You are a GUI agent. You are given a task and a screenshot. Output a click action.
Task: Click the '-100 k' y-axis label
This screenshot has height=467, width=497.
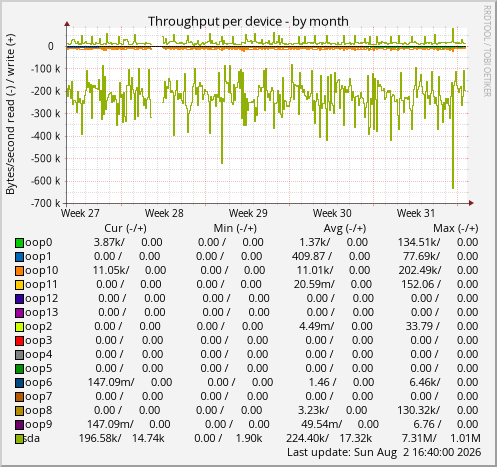click(46, 69)
